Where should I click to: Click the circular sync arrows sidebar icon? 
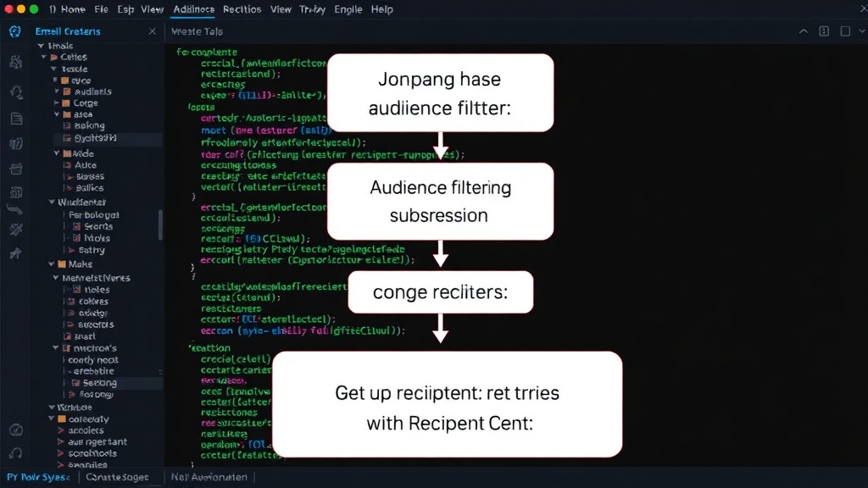(15, 91)
